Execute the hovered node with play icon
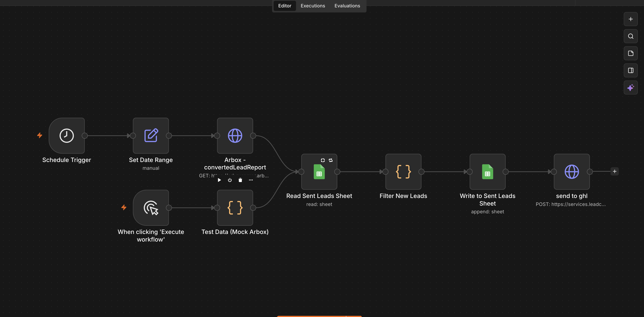 click(219, 180)
